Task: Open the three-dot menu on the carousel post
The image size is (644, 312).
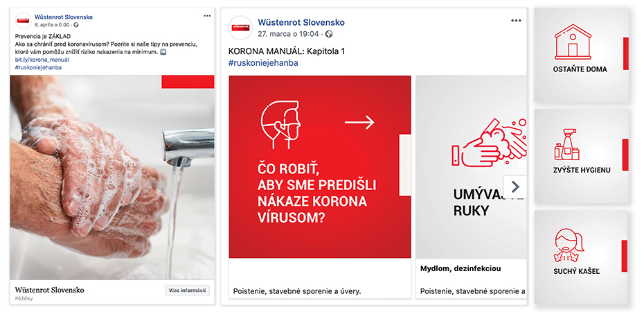Action: tap(516, 21)
